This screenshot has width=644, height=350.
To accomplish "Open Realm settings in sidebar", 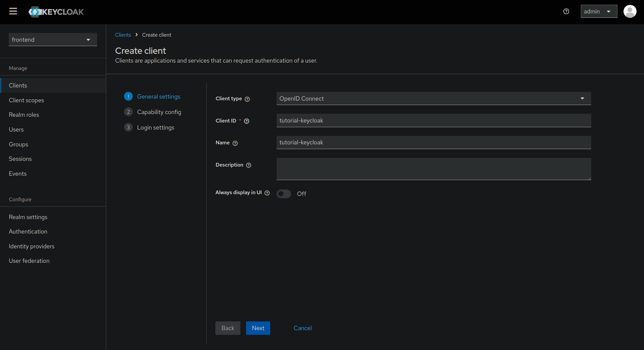I will (53, 217).
